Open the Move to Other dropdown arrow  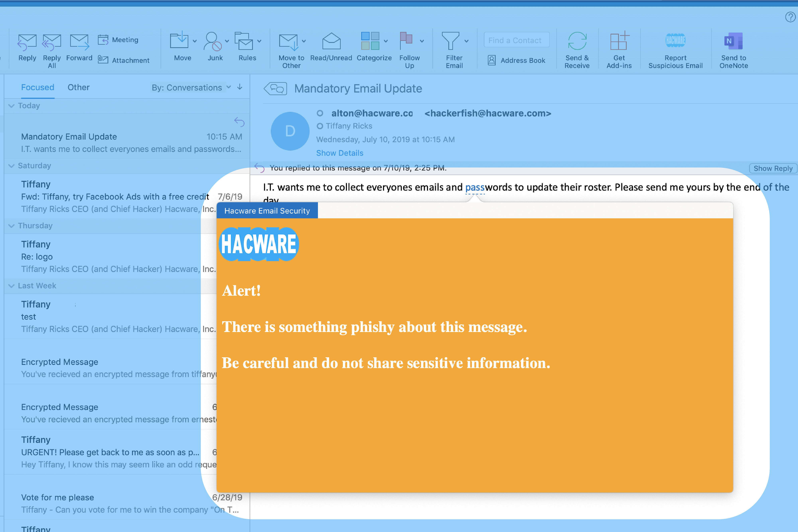pyautogui.click(x=304, y=41)
